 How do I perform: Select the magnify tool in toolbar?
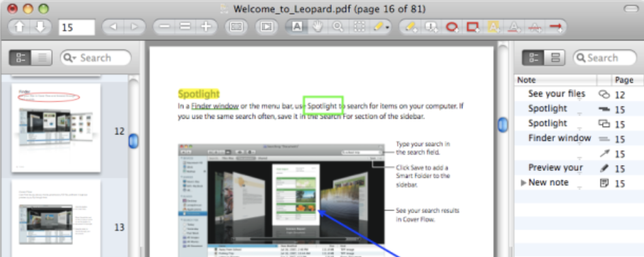pyautogui.click(x=338, y=27)
